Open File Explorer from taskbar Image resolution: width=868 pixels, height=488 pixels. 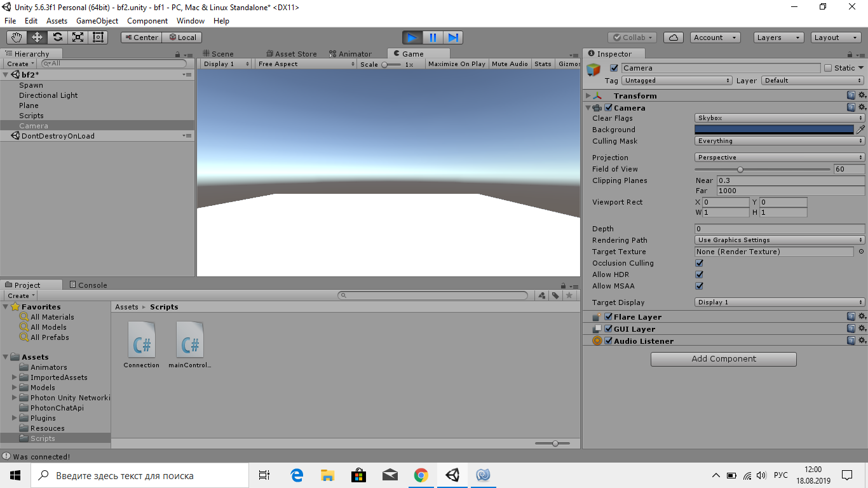click(x=327, y=475)
